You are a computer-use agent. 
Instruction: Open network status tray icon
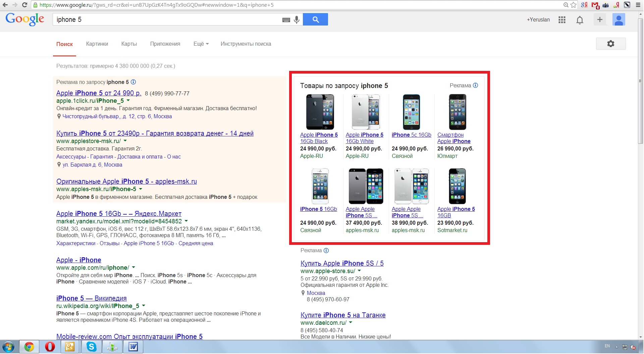[625, 347]
